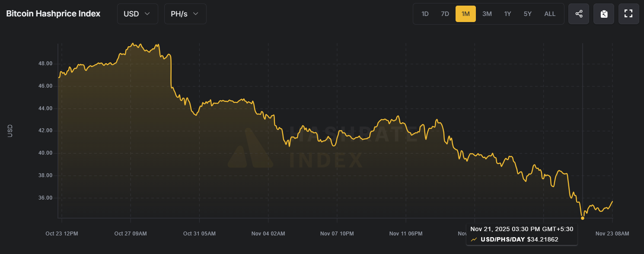
Task: Switch chart range to 7D
Action: point(445,14)
